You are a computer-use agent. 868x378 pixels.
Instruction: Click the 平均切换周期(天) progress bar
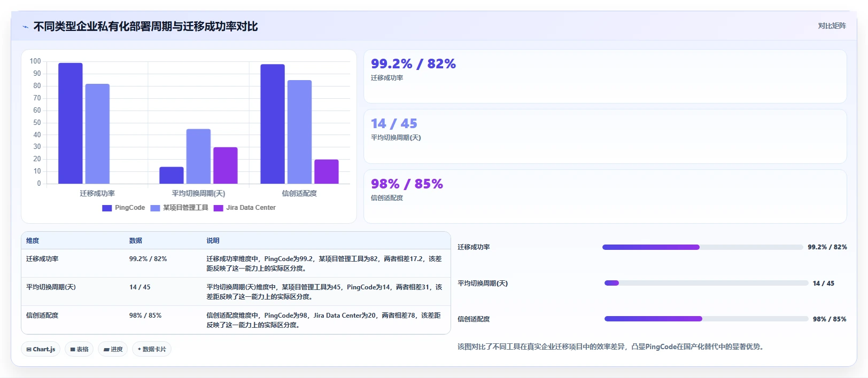[706, 283]
